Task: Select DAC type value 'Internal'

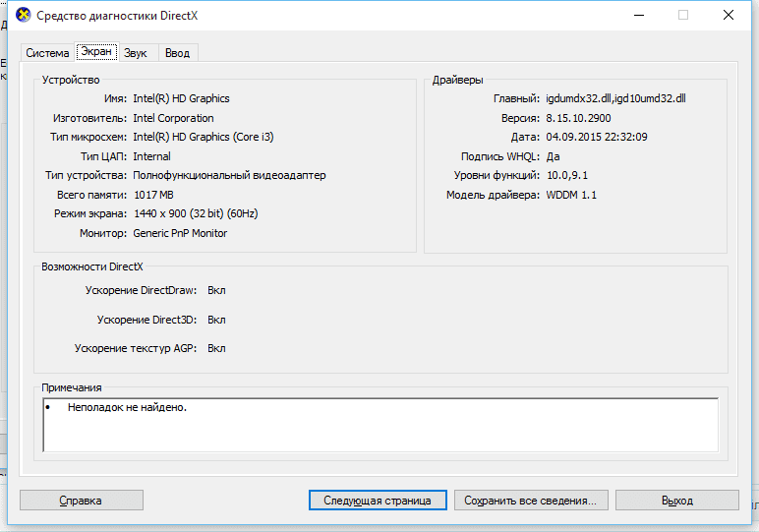Action: tap(151, 156)
